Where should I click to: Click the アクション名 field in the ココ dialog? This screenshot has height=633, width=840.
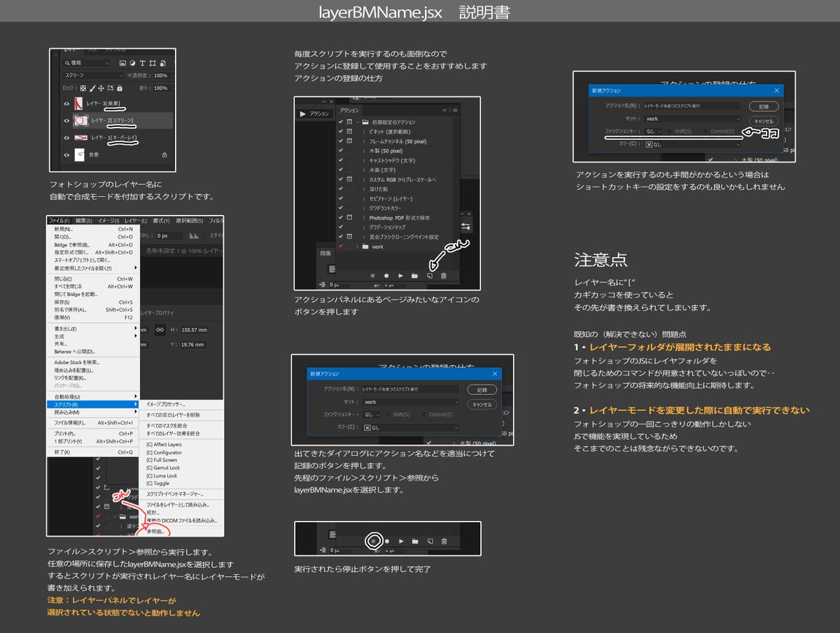pos(692,106)
